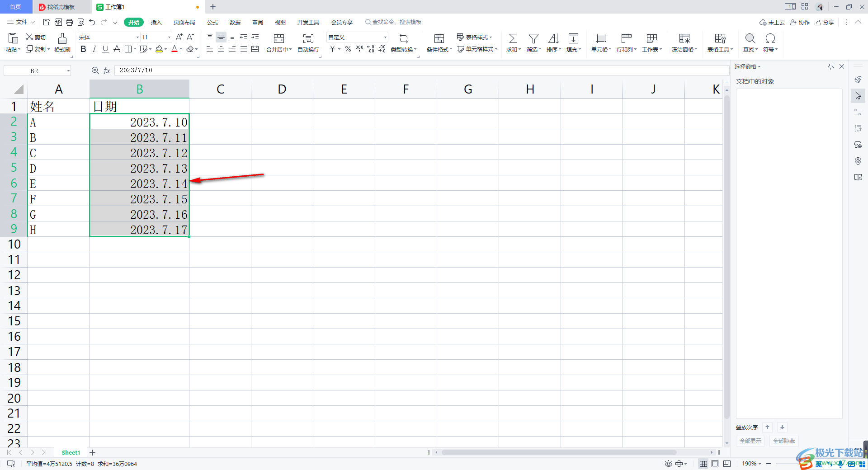
Task: Move object up in stacking order
Action: click(767, 427)
